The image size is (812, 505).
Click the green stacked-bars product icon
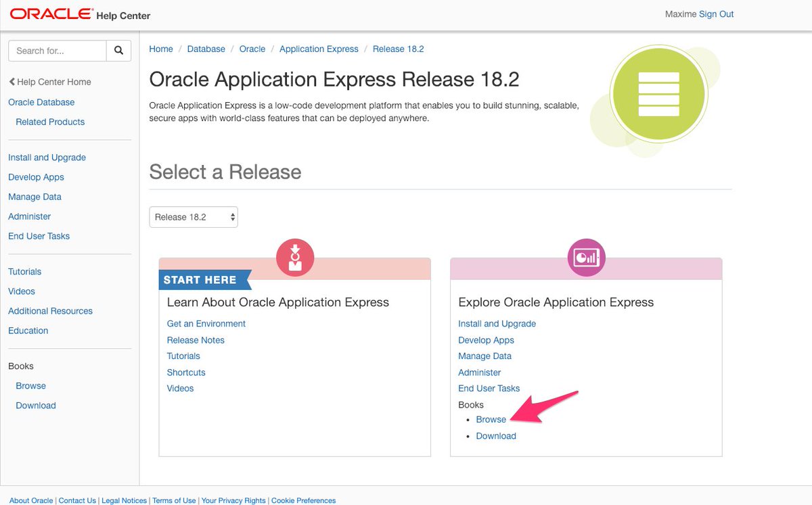658,93
